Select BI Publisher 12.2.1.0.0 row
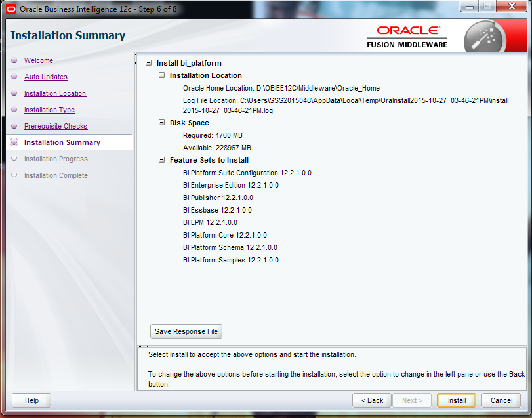 [x=218, y=198]
